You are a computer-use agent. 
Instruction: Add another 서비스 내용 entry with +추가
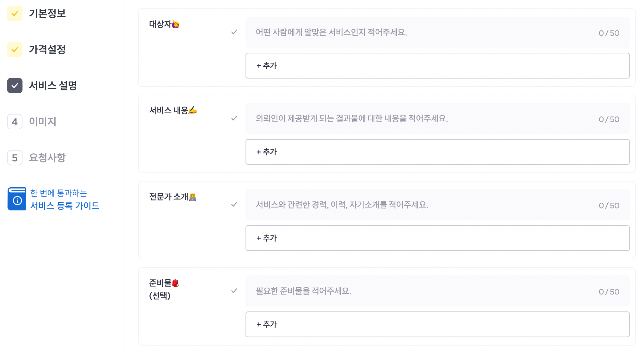point(437,152)
